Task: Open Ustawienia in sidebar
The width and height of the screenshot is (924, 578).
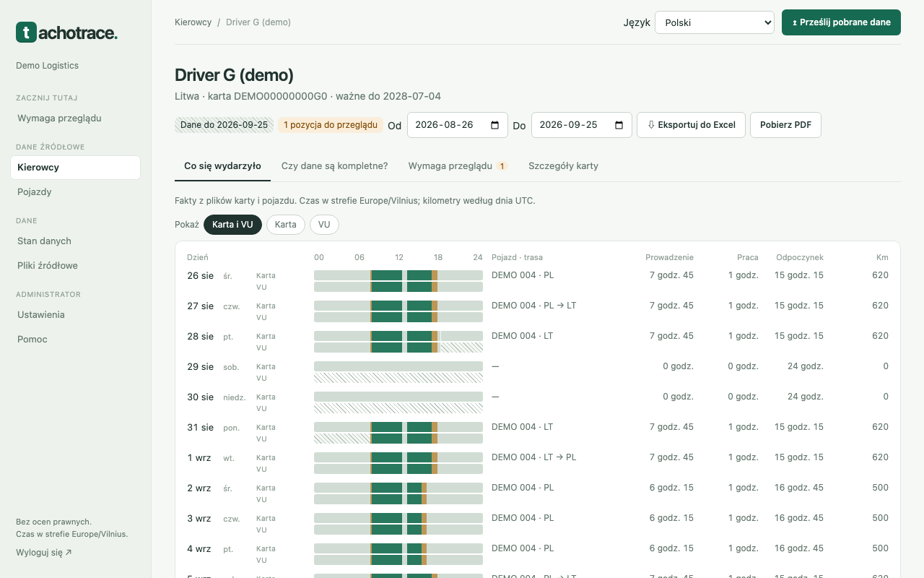Action: (75, 314)
